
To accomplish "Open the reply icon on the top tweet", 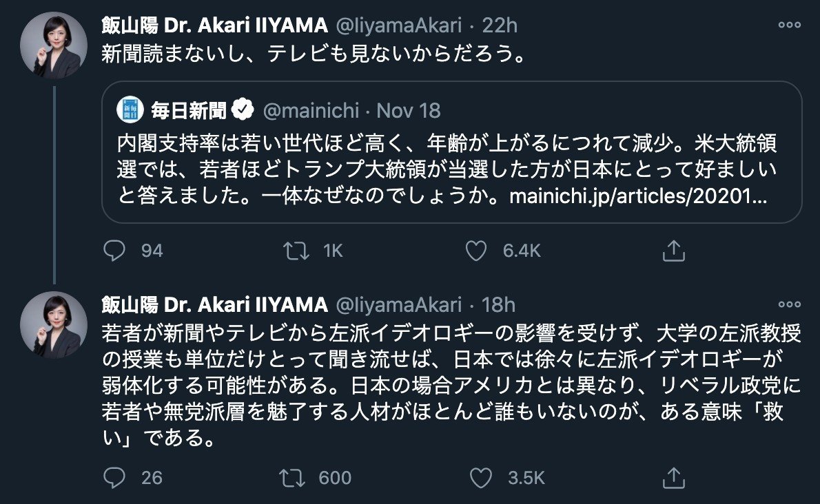I will click(114, 251).
